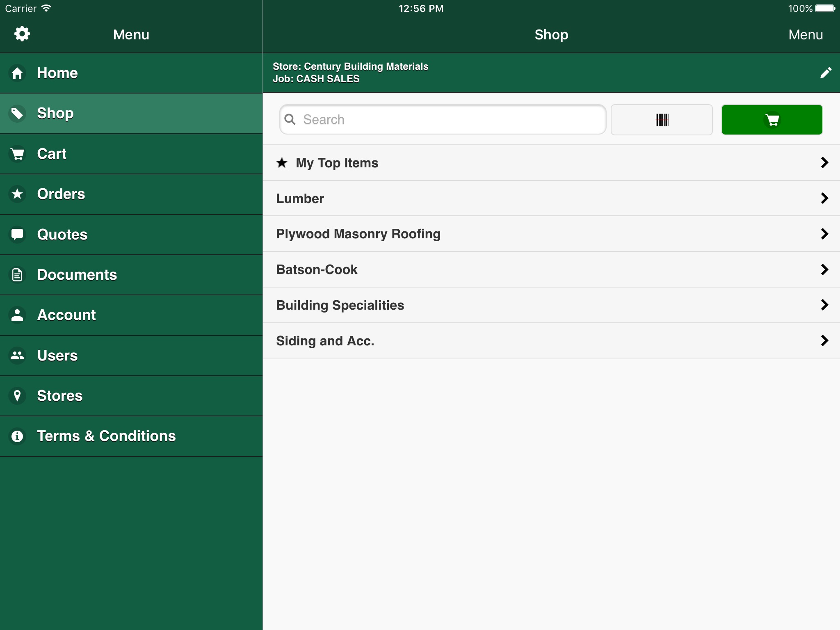
Task: Click the Stores location pin icon
Action: [17, 396]
